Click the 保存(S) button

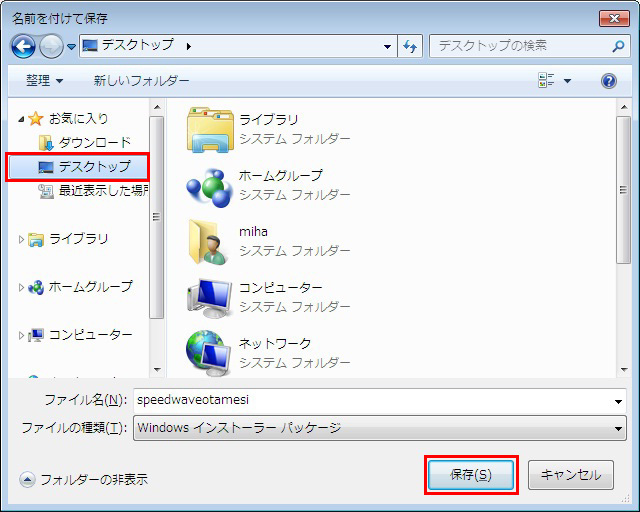(471, 475)
